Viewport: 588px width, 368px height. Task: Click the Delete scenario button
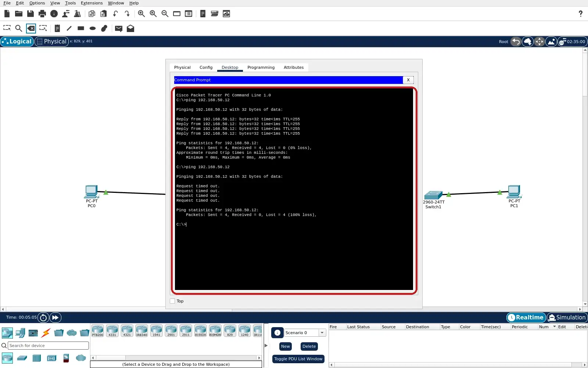click(309, 346)
